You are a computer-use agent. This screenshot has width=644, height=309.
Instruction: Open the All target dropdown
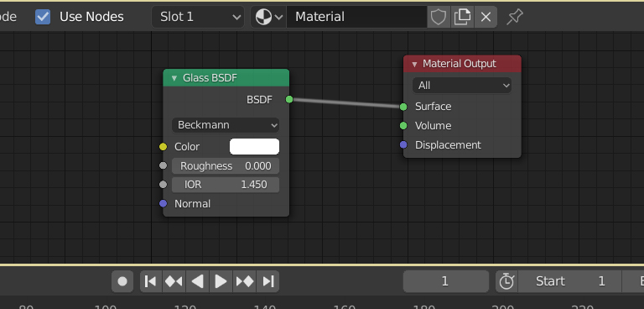pos(462,86)
